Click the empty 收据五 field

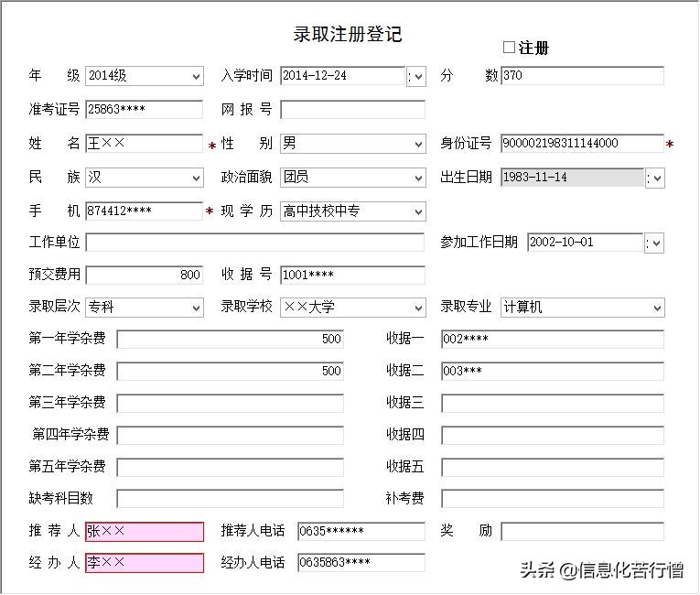(553, 467)
